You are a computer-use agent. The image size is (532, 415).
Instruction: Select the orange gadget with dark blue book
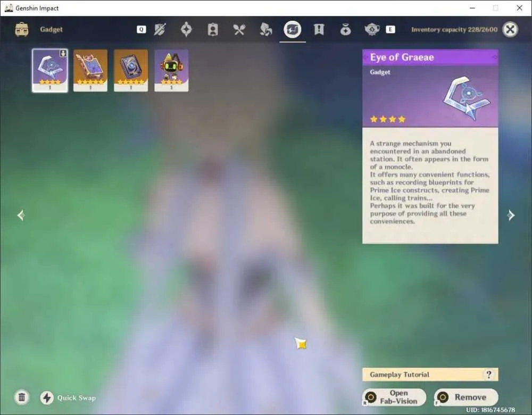click(131, 71)
